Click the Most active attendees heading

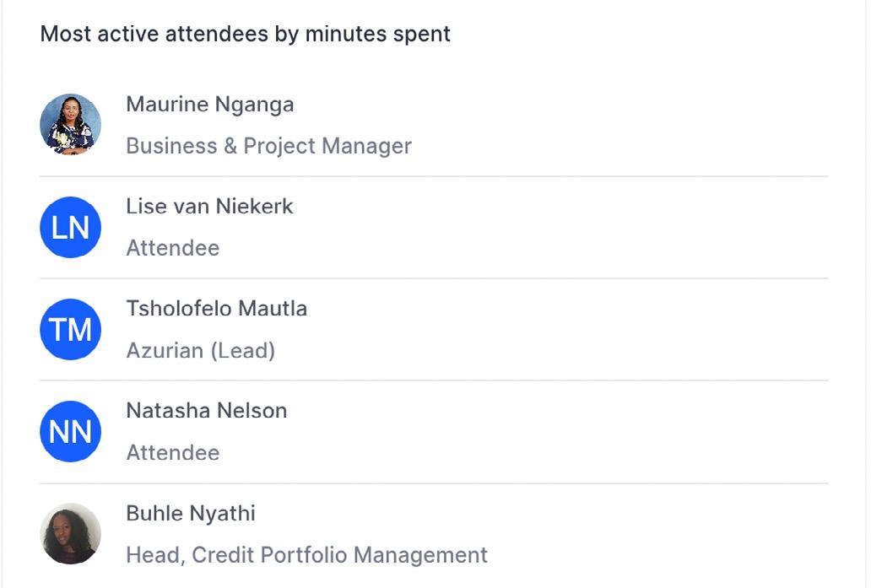pos(245,35)
